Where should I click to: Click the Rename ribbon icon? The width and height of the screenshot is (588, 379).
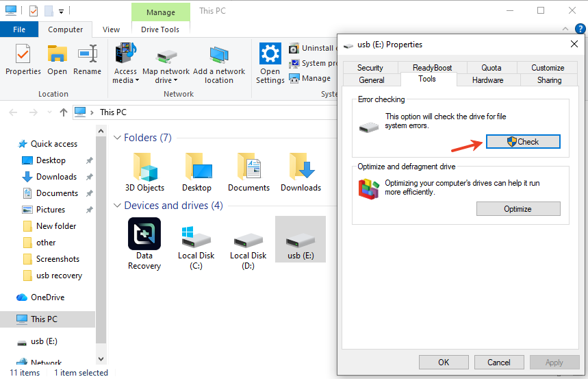[x=87, y=60]
